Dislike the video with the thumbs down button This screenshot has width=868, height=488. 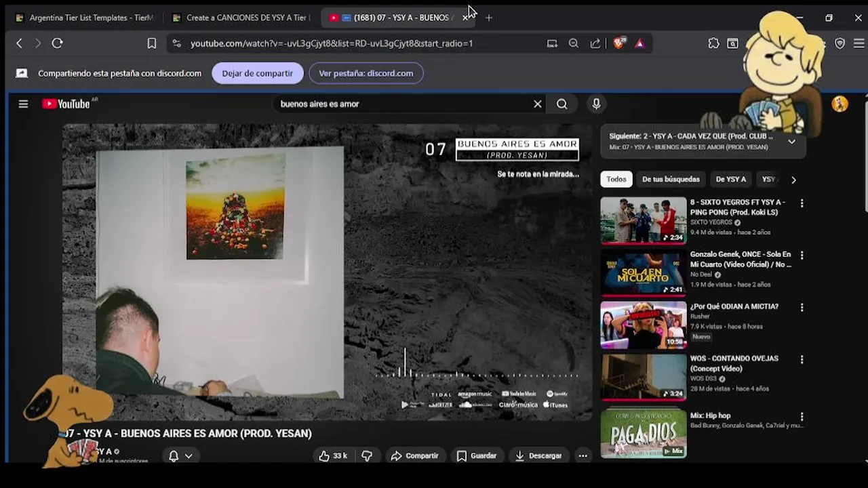[x=367, y=455]
